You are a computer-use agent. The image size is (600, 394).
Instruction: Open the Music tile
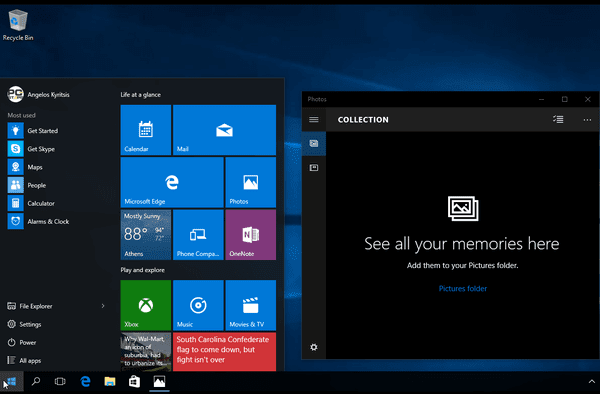[x=198, y=305]
